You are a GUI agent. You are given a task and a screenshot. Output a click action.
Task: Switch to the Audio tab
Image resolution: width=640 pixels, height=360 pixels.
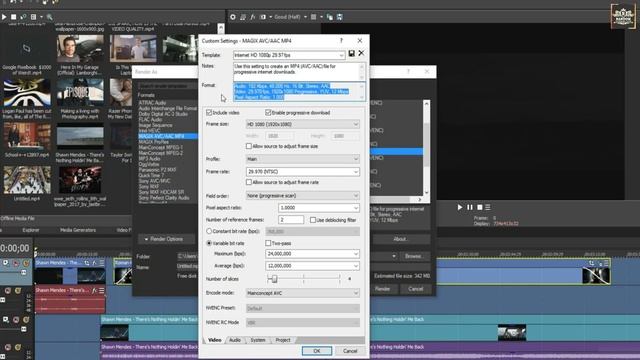[x=235, y=340]
